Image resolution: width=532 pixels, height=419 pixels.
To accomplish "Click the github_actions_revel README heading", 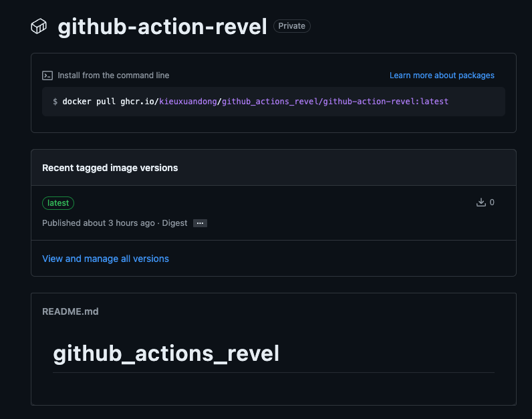I will 166,354.
